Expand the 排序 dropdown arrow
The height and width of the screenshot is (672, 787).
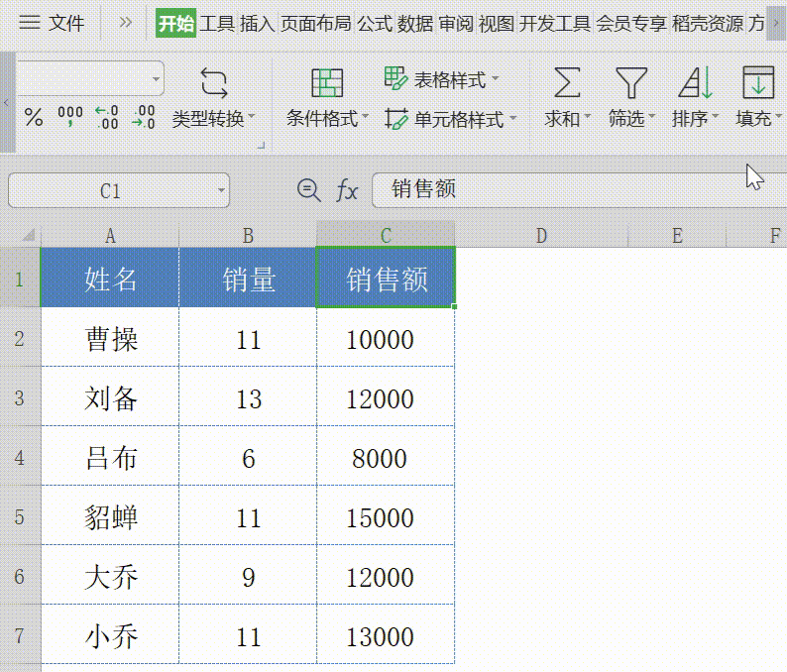(x=716, y=117)
